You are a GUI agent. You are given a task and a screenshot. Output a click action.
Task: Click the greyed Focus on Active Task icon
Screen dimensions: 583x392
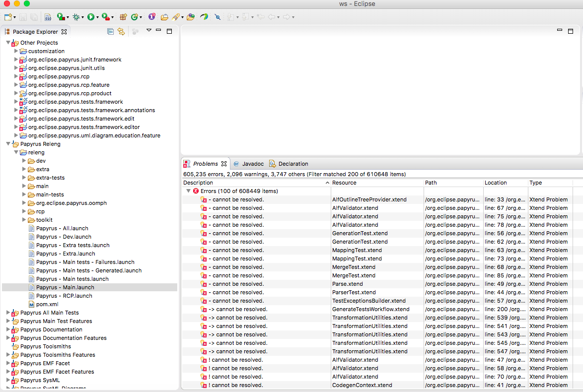136,32
